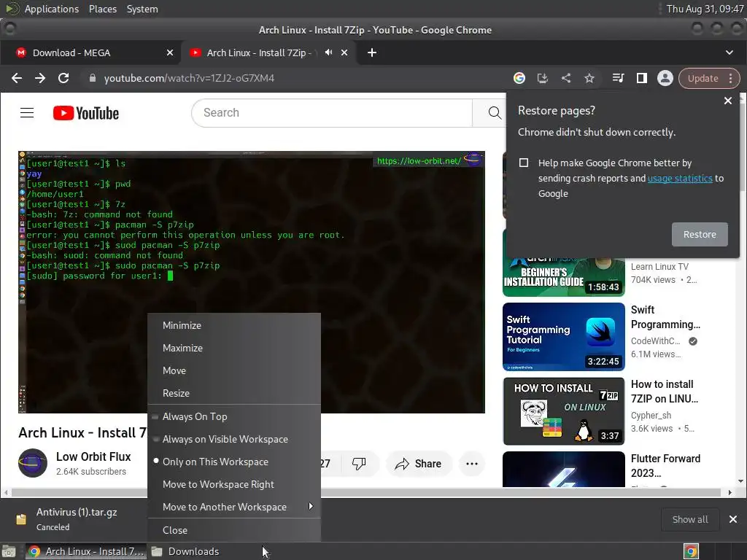Go back using the browser back arrow
The height and width of the screenshot is (560, 747).
(17, 78)
